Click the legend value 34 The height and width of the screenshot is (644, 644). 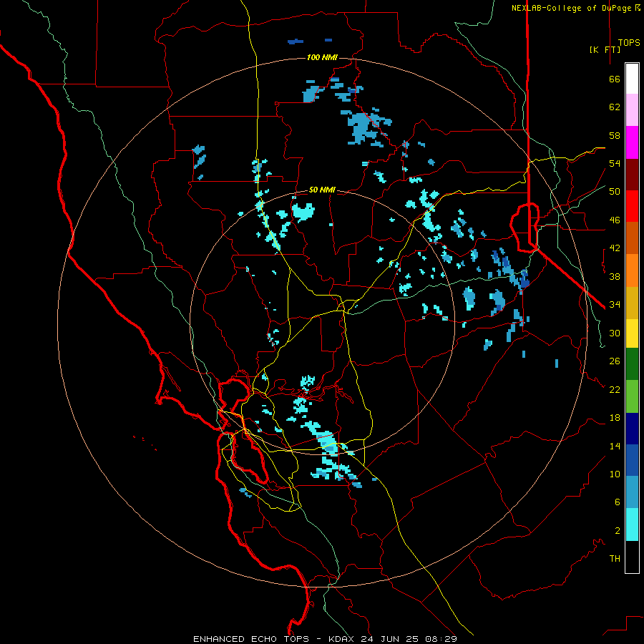click(x=615, y=305)
